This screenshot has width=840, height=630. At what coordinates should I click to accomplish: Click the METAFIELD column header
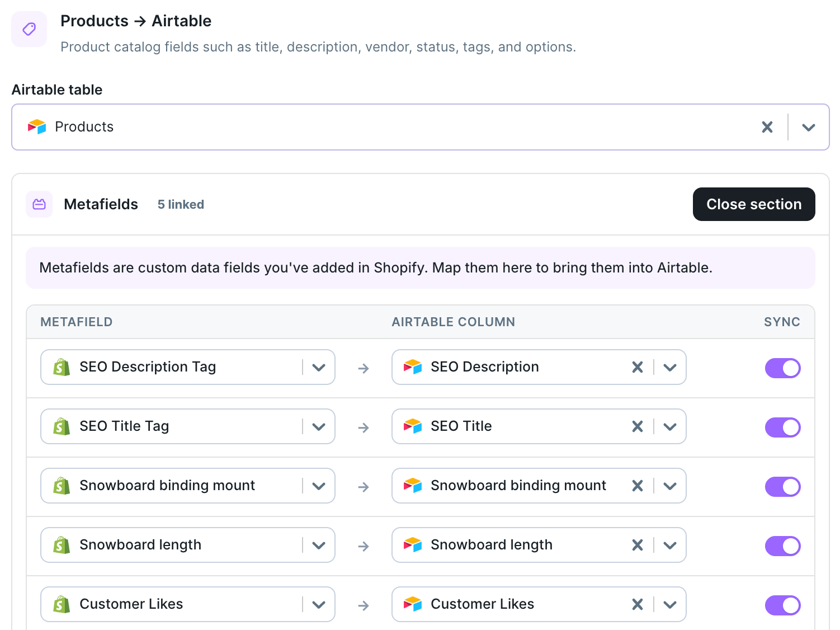(77, 322)
